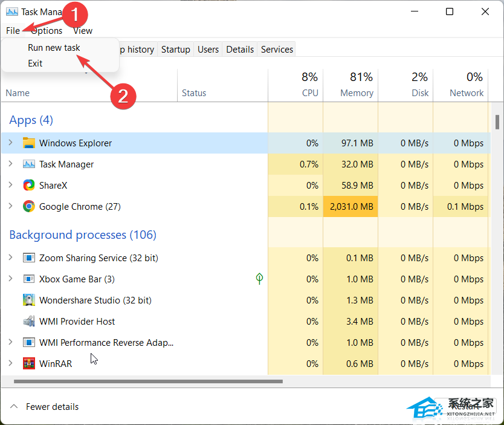Viewport: 504px width, 425px height.
Task: Expand the Zoom Sharing Service row
Action: click(11, 258)
